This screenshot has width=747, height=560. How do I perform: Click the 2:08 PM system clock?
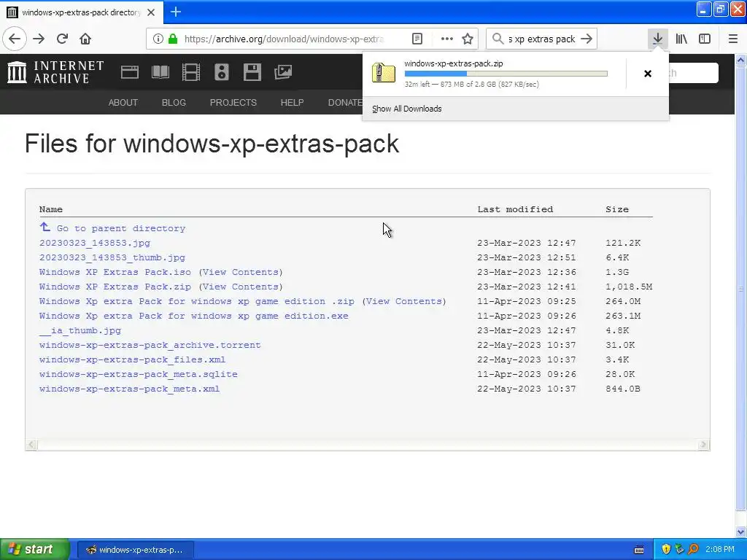pos(720,550)
